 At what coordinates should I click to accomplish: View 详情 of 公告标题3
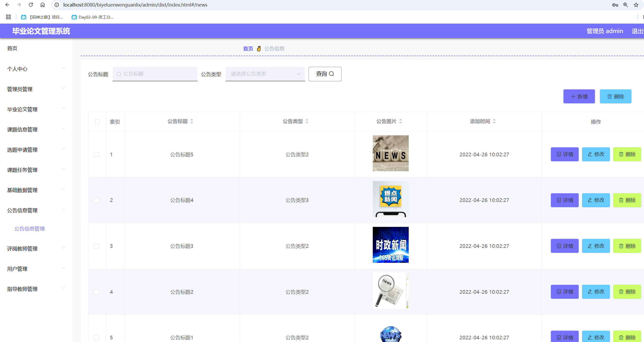click(565, 246)
